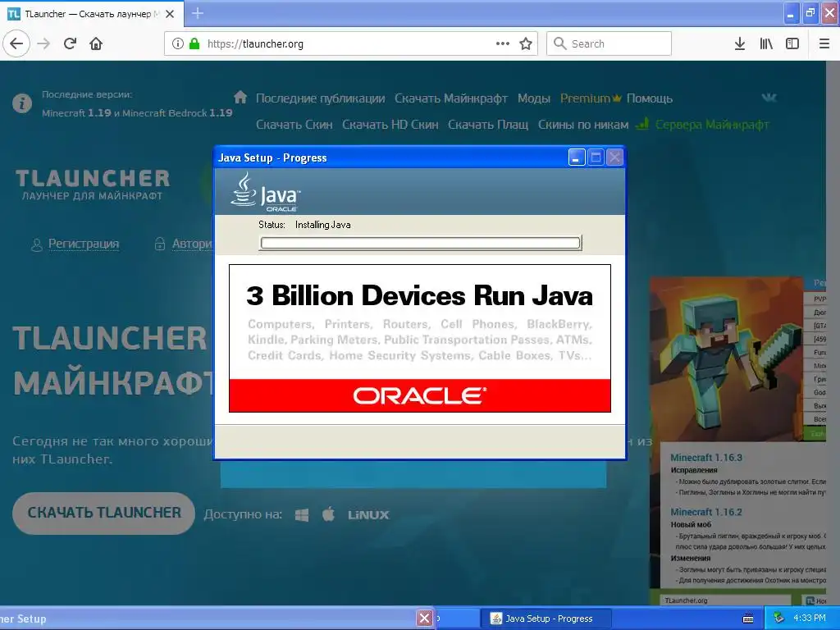Close the TLauncher browser tab

tap(170, 14)
